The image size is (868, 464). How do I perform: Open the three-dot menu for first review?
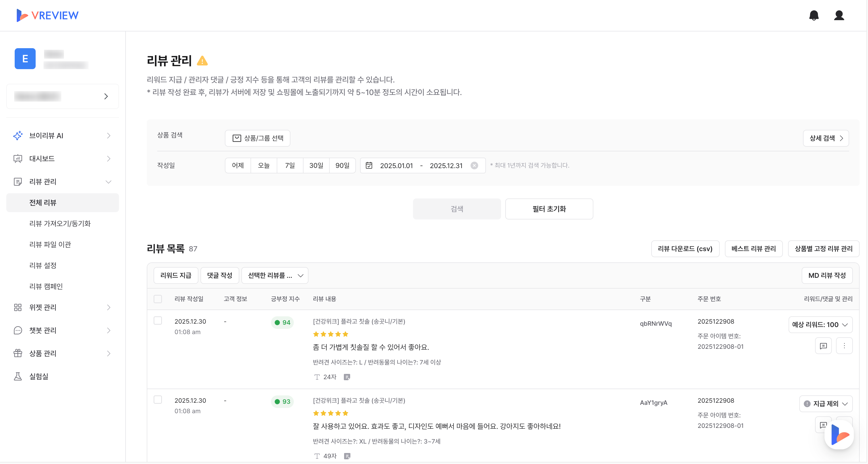click(x=844, y=346)
